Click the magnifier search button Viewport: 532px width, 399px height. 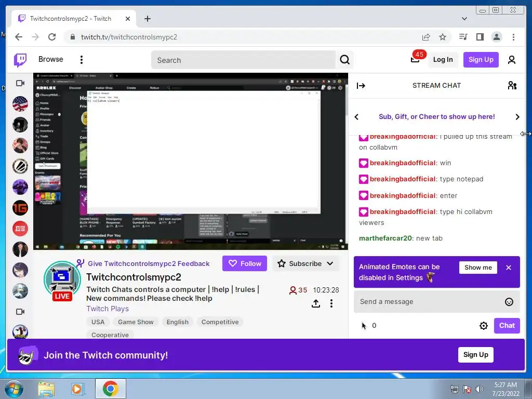(345, 60)
